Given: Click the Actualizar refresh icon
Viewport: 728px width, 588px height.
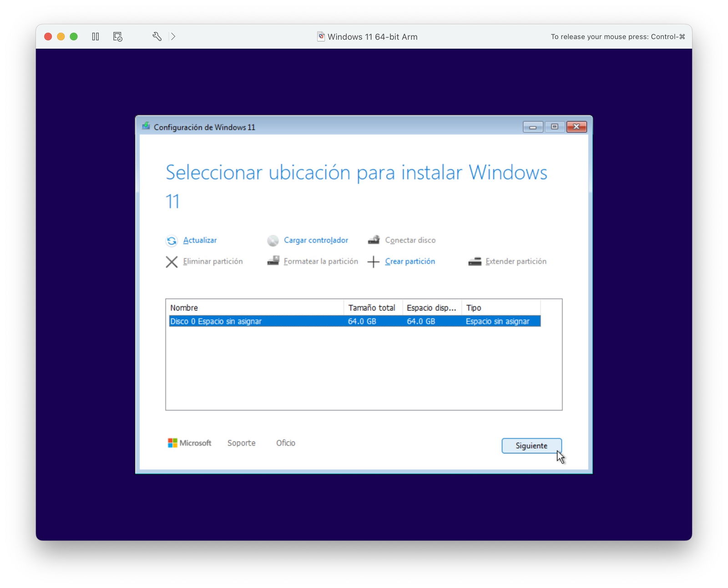Looking at the screenshot, I should point(172,241).
